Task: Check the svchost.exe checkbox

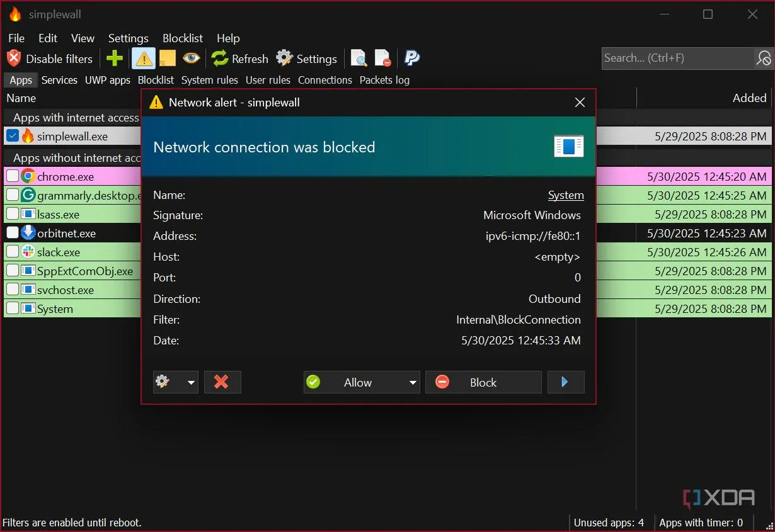Action: [13, 290]
